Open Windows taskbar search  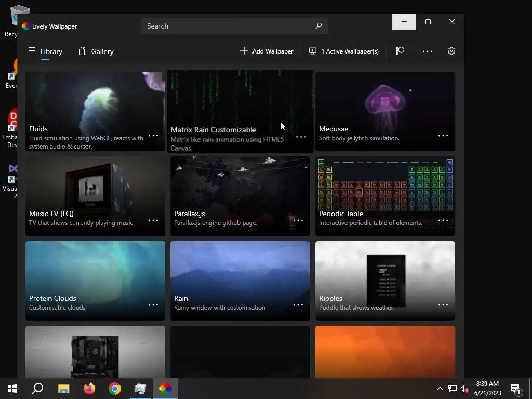tap(37, 389)
